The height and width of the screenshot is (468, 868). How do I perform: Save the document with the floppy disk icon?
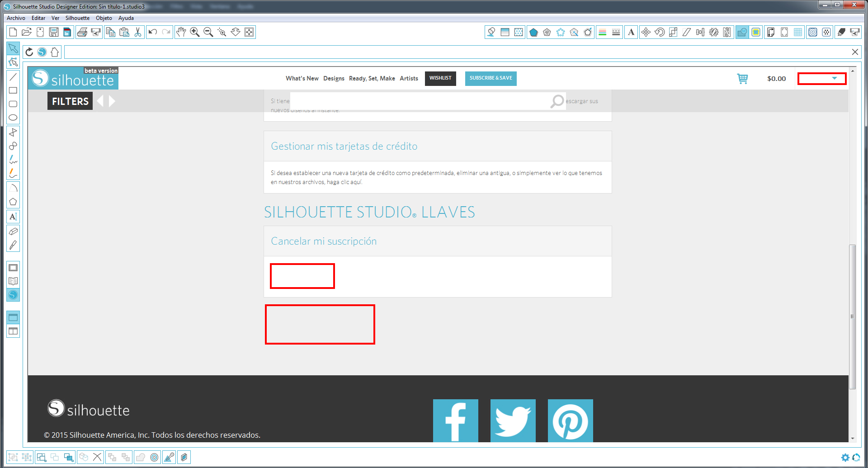click(x=54, y=32)
